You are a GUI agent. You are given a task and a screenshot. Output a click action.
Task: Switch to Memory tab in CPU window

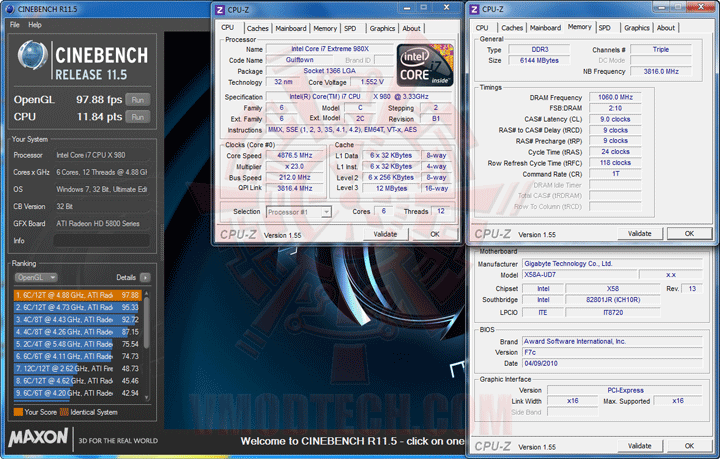coord(325,28)
